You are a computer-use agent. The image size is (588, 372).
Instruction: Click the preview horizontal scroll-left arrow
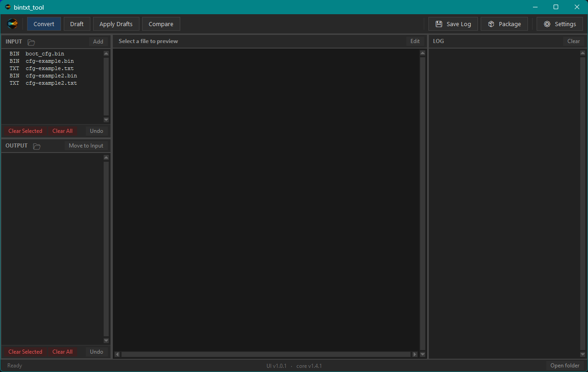pyautogui.click(x=117, y=354)
